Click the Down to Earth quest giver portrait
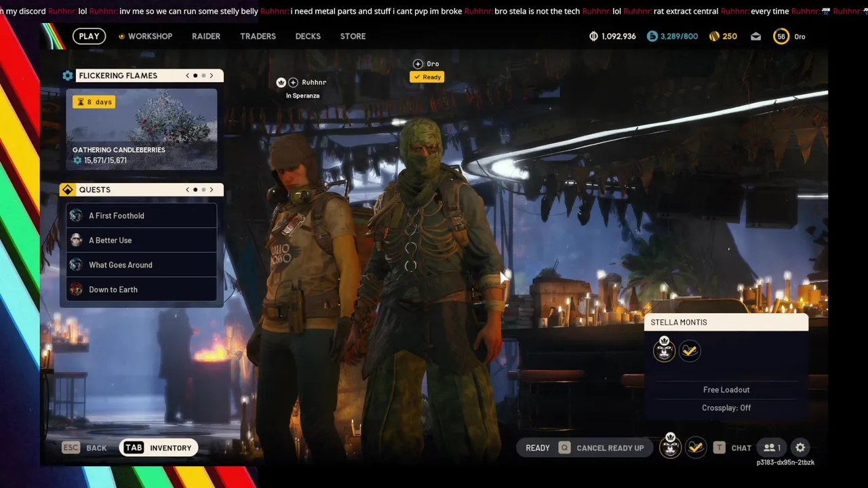Image resolution: width=868 pixels, height=488 pixels. 76,289
